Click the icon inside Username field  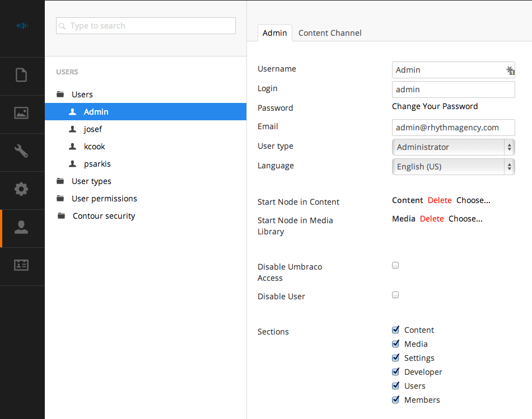pyautogui.click(x=510, y=70)
